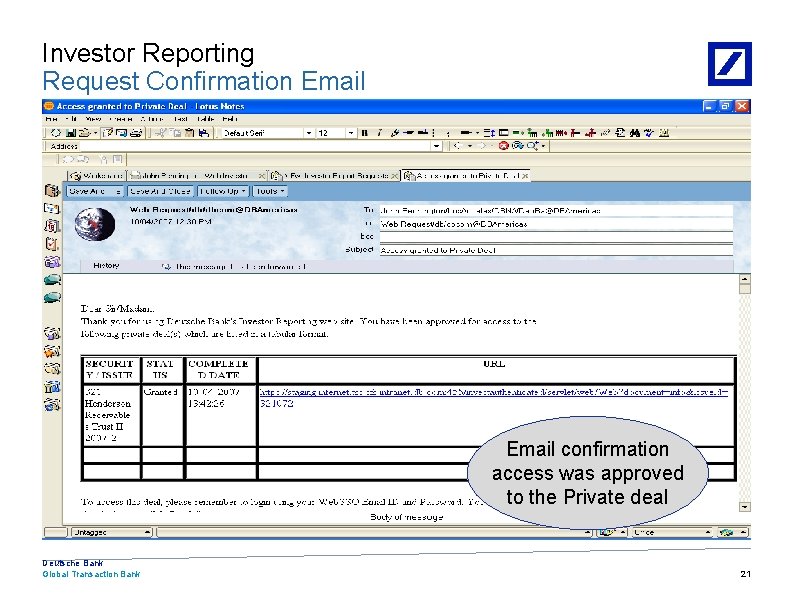Click the Save floppy disk toolbar icon
This screenshot has height=597, width=794.
point(71,133)
